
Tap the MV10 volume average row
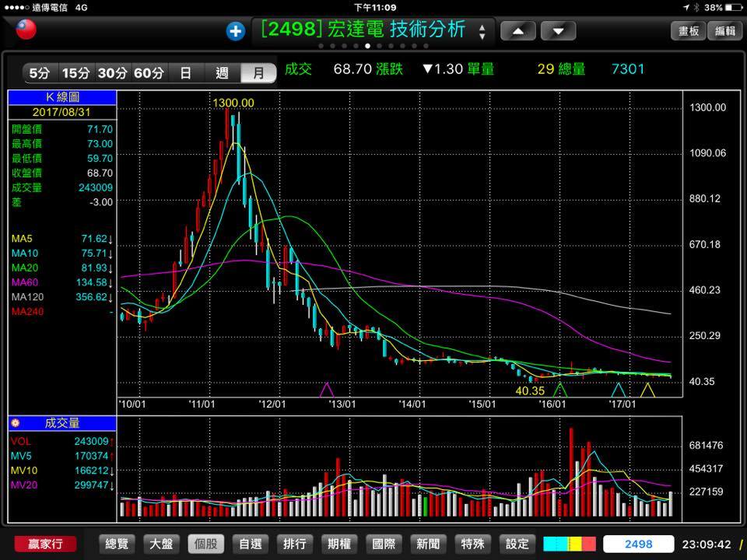click(62, 471)
